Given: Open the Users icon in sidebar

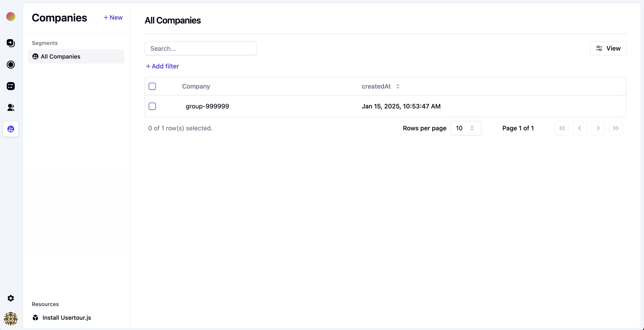Looking at the screenshot, I should (x=11, y=108).
